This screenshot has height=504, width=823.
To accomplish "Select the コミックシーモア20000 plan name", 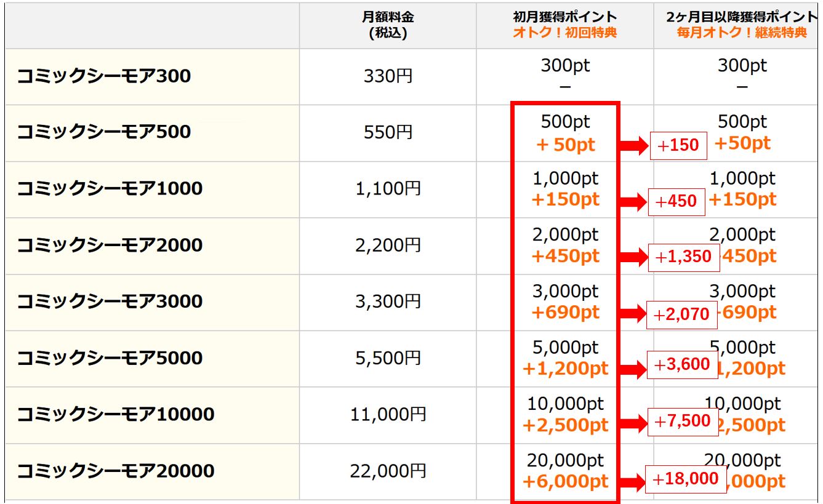I will (115, 471).
